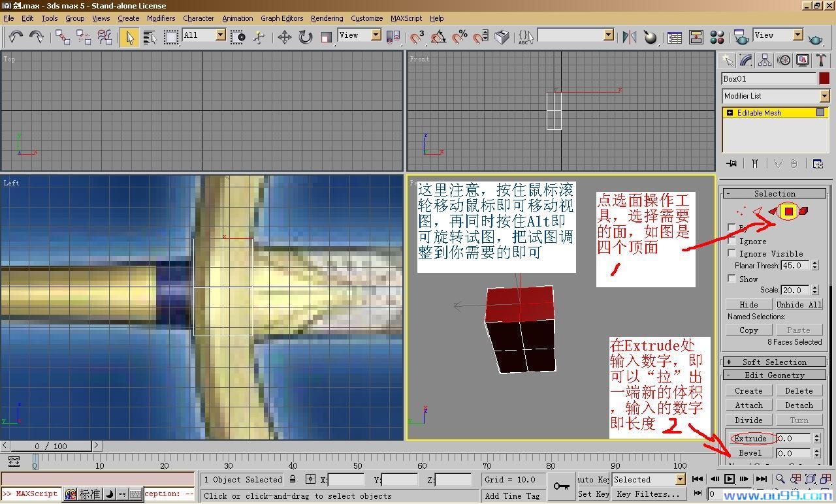This screenshot has height=504, width=836.
Task: Open Render Scene teapot dialog icon
Action: point(741,37)
